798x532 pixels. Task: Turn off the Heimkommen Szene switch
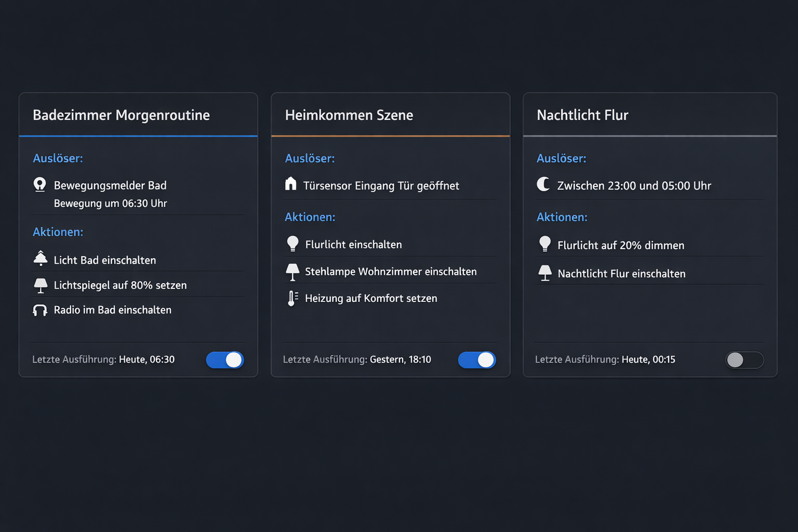pyautogui.click(x=477, y=360)
